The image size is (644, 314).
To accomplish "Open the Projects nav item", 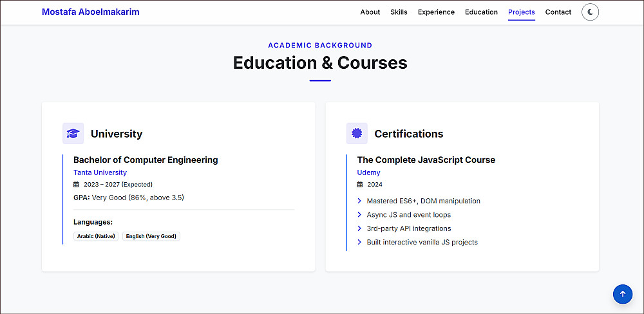I will 522,12.
